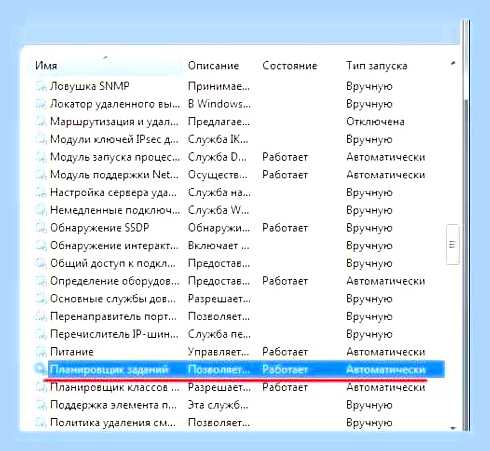Click the 'Осуществ...' description cell
490x451 pixels.
[x=218, y=175]
